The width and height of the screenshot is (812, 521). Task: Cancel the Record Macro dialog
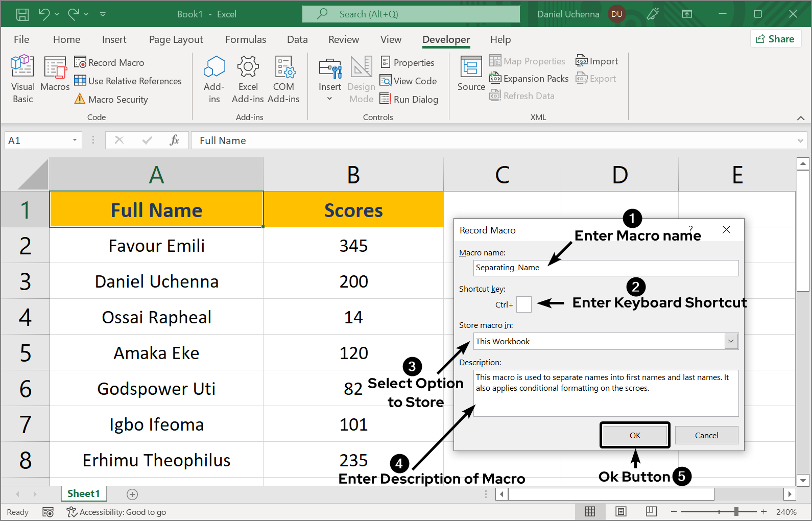(706, 435)
